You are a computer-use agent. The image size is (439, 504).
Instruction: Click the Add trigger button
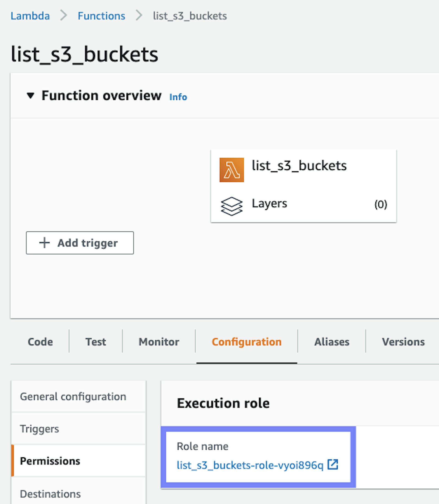tap(80, 243)
